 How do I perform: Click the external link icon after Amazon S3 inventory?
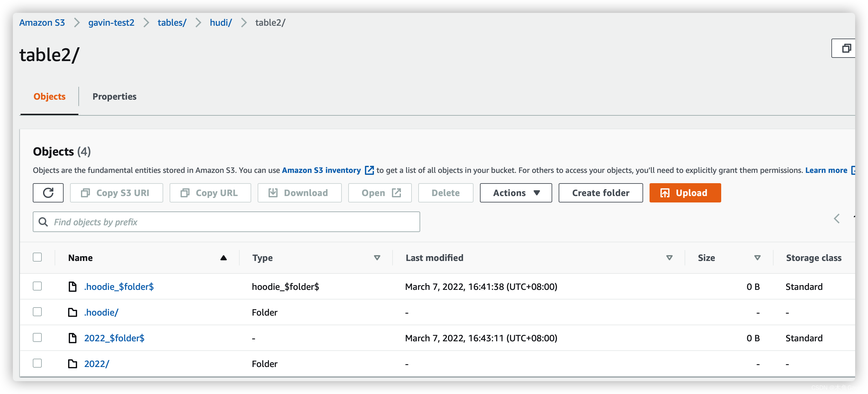point(369,170)
